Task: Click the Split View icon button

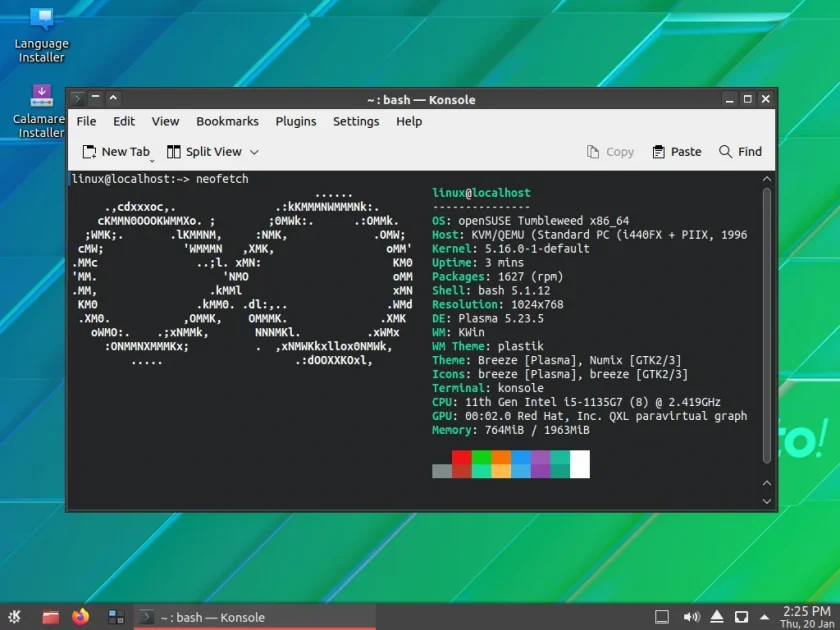Action: click(174, 152)
